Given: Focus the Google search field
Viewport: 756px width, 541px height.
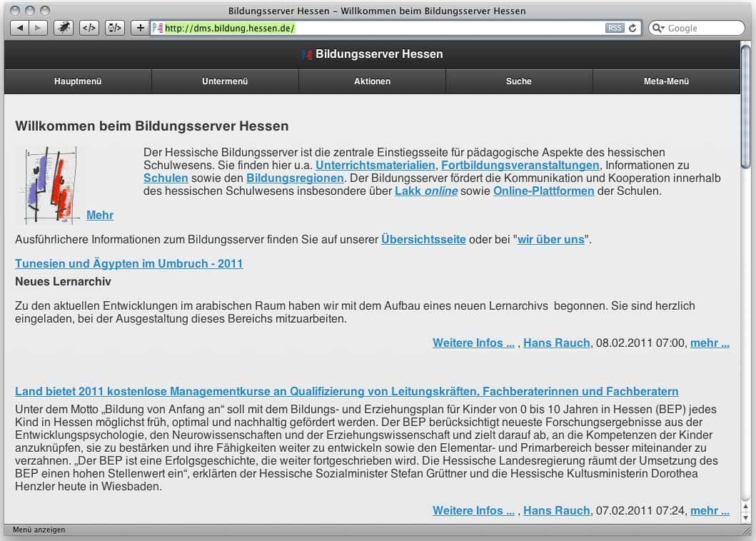Looking at the screenshot, I should (703, 29).
